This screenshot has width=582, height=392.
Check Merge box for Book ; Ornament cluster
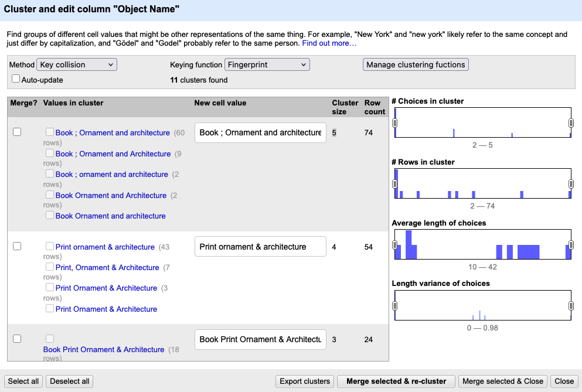point(17,132)
